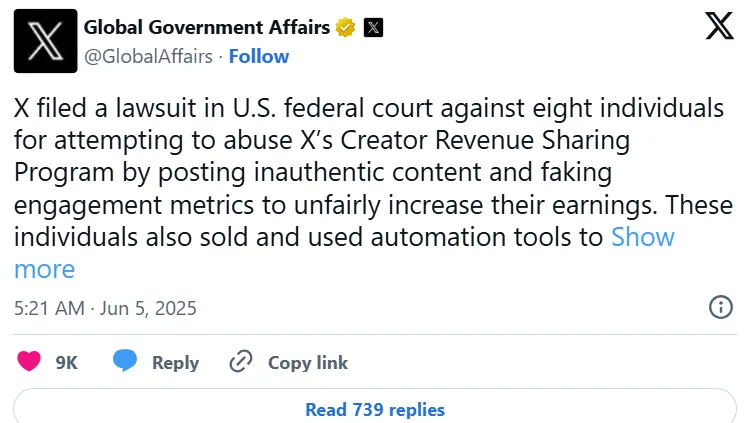Click the words 'engagement metrics' in post

click(x=134, y=206)
